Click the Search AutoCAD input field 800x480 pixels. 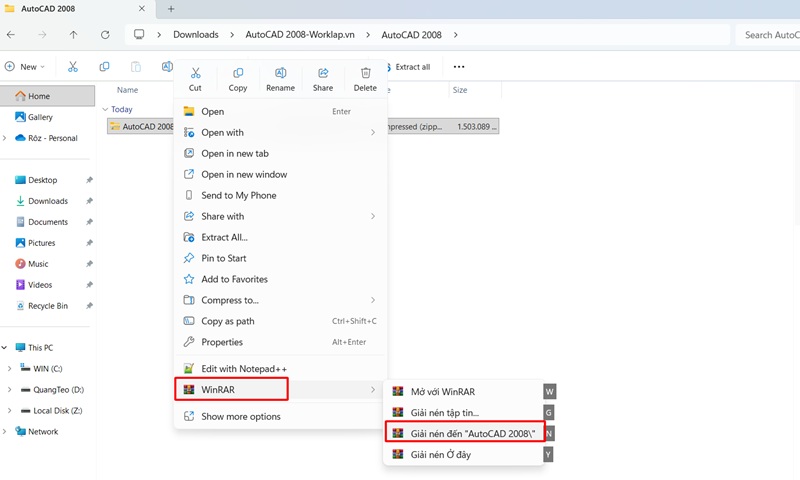click(x=767, y=35)
